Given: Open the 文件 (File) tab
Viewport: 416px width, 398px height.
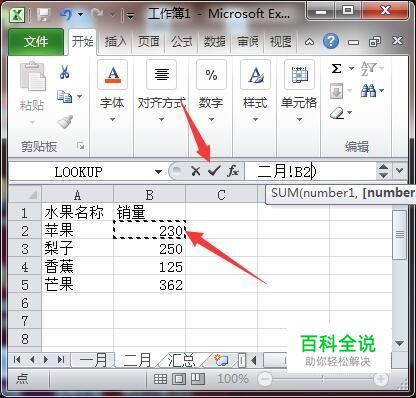Looking at the screenshot, I should coord(36,42).
